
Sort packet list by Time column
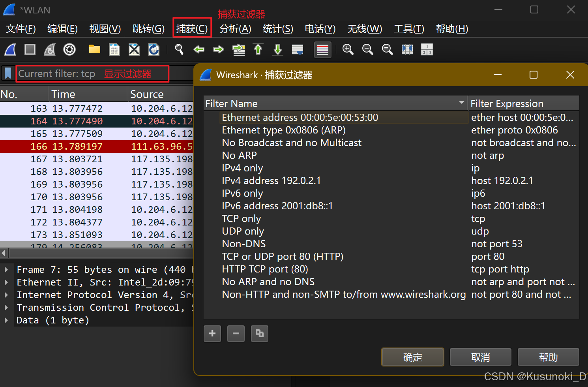pos(88,94)
